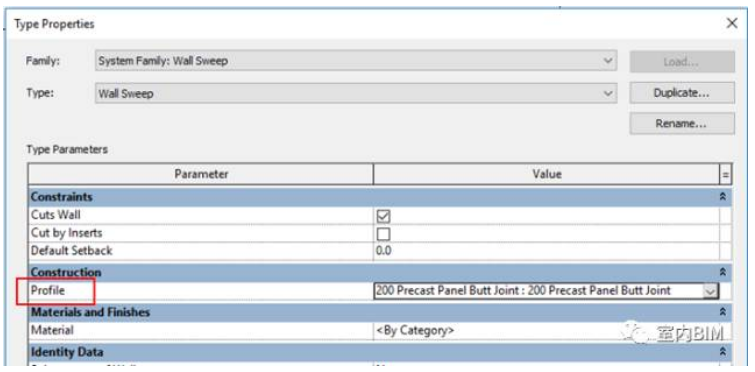Screen dimensions: 755x372
Task: Select the Cuts Wall parameter label
Action: [x=55, y=214]
